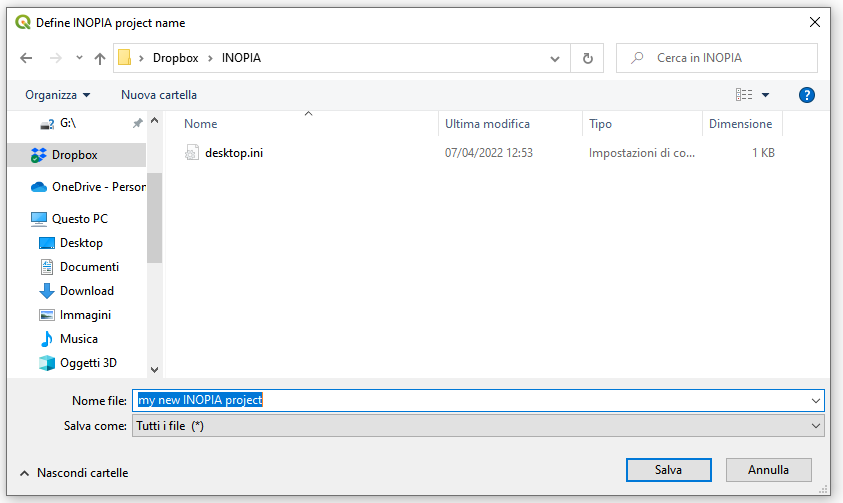Sort by the Tipo column header
This screenshot has width=843, height=503.
[600, 124]
